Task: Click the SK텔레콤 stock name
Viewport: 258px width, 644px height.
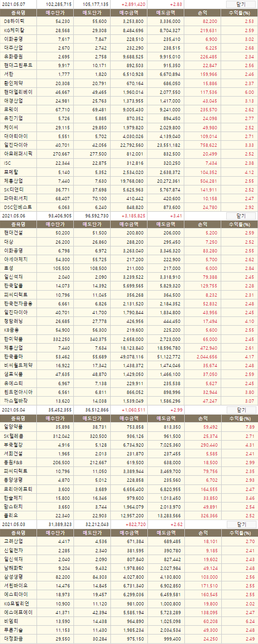Action: 14,436
